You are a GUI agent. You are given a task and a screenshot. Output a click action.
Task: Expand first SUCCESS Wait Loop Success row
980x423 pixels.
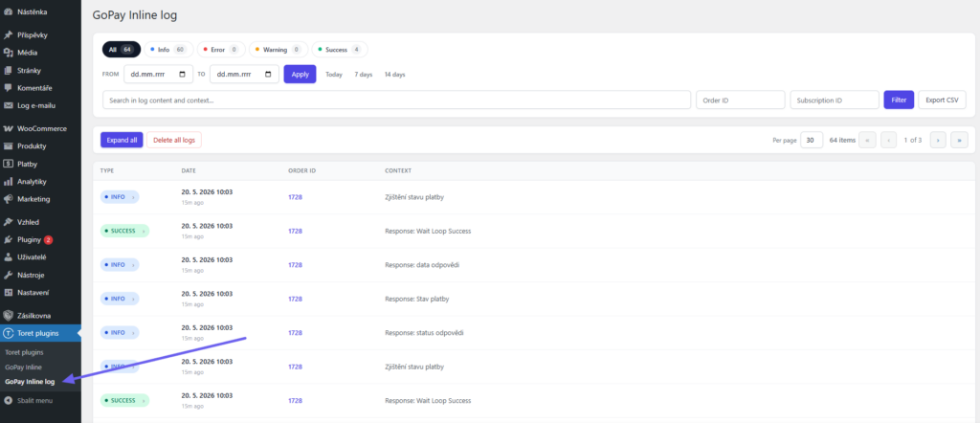(x=124, y=231)
